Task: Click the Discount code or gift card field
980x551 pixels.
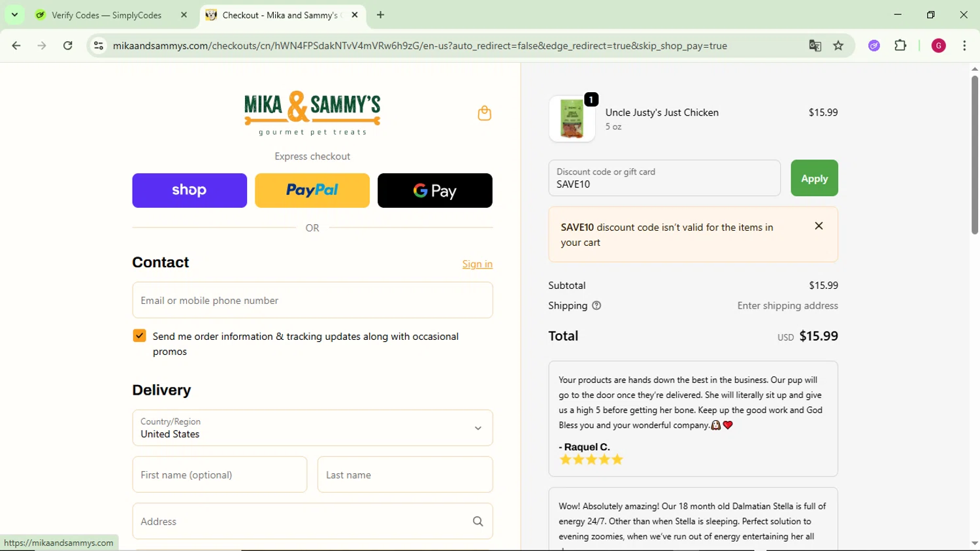Action: click(x=664, y=178)
